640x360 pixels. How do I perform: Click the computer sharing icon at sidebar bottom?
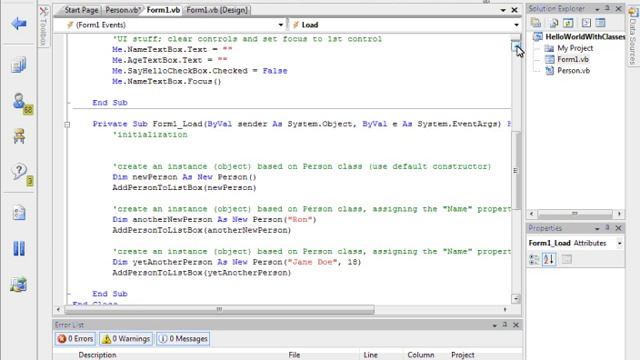coord(19,284)
